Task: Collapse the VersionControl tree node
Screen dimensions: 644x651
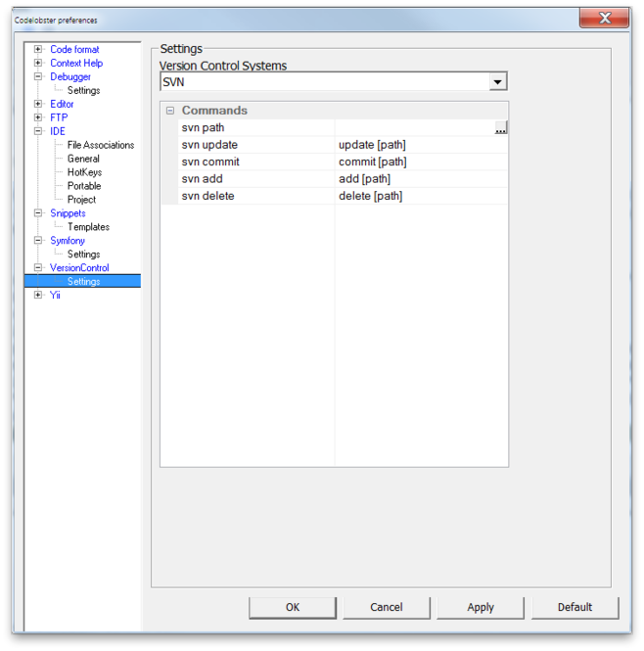Action: point(38,268)
